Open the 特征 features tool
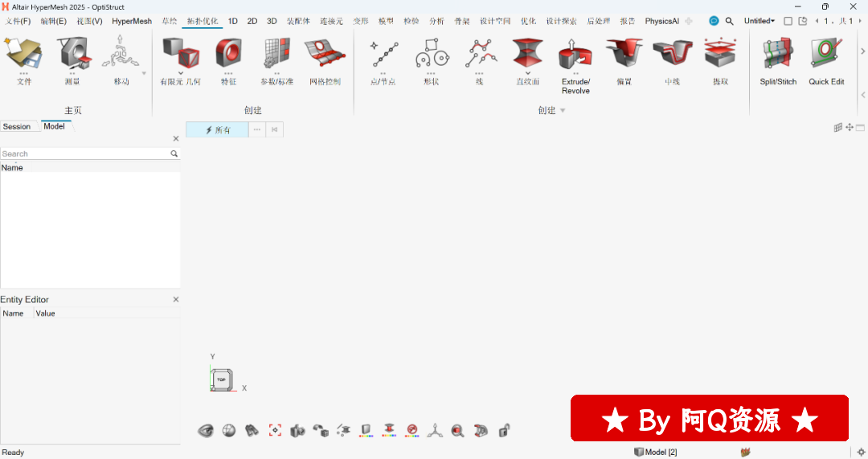868x459 pixels. [228, 54]
